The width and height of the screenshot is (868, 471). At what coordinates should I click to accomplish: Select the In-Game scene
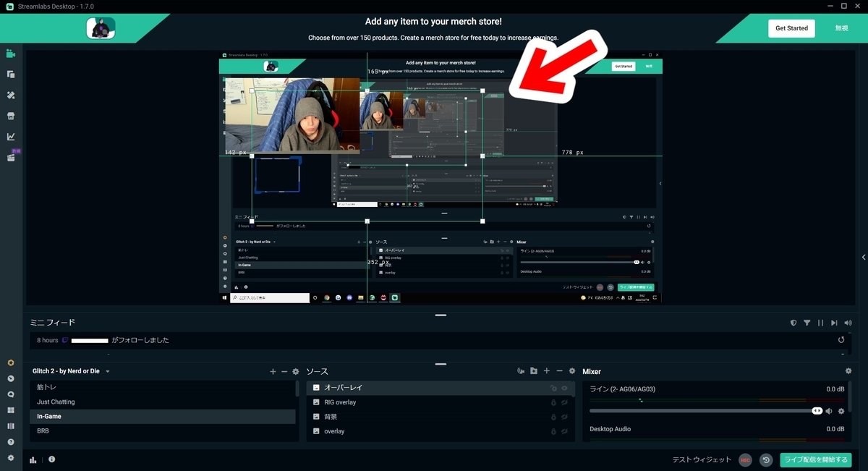163,416
